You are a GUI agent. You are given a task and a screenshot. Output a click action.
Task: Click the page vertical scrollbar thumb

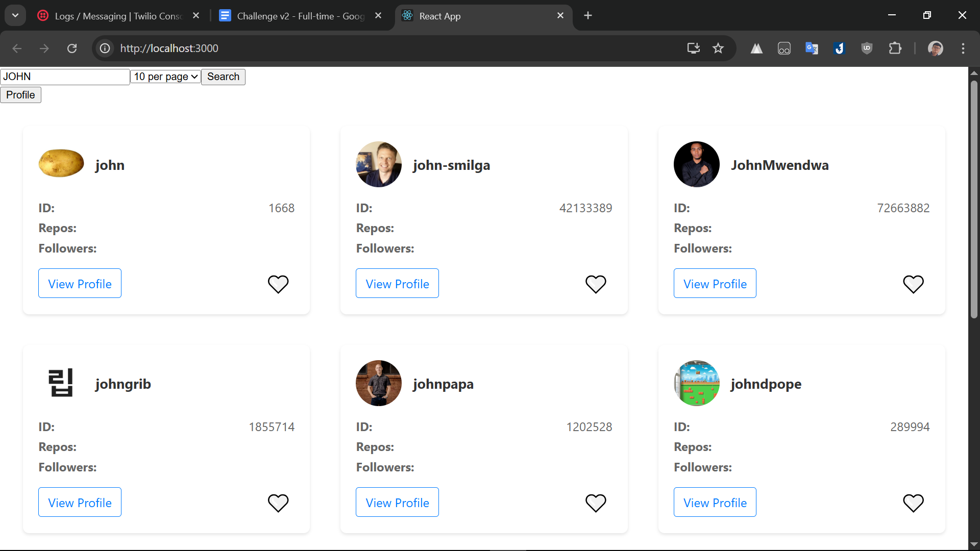[974, 199]
